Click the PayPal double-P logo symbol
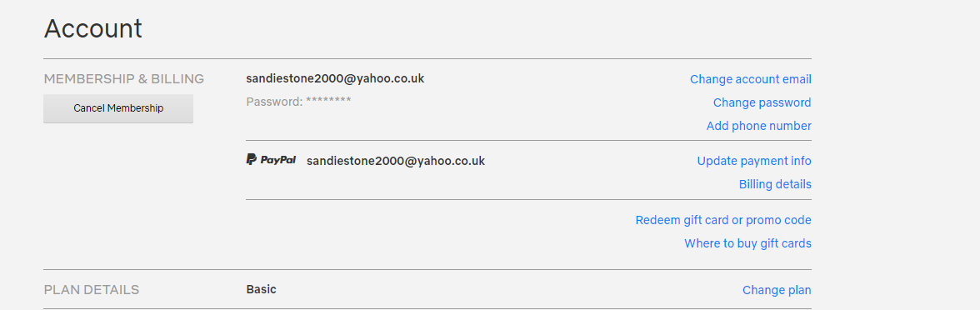Image resolution: width=980 pixels, height=310 pixels. point(252,159)
